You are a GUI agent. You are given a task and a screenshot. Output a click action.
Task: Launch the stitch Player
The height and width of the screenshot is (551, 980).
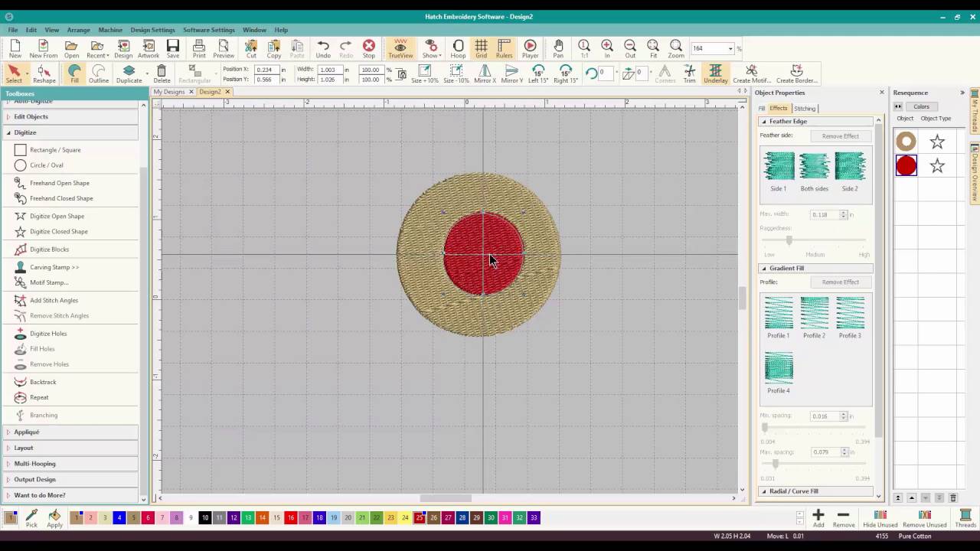530,50
